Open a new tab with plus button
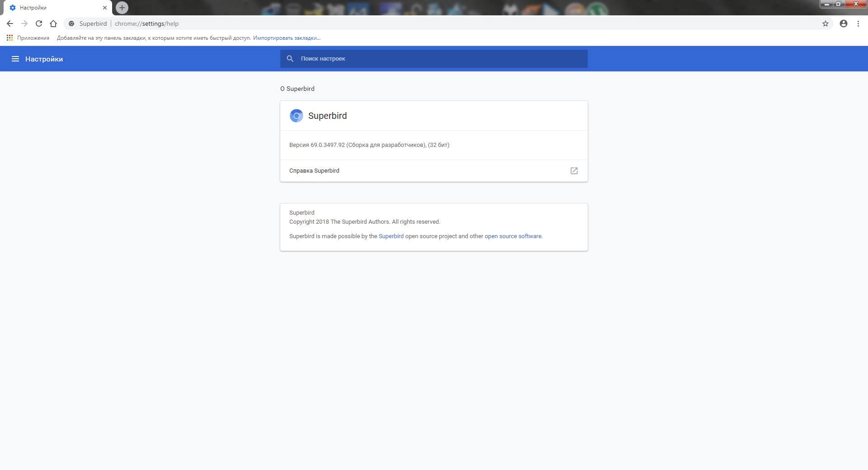868x470 pixels. 122,8
